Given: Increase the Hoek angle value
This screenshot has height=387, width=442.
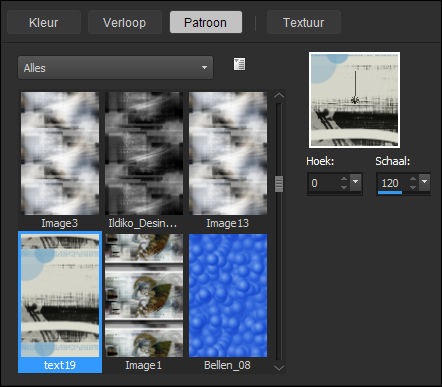Looking at the screenshot, I should pos(344,179).
